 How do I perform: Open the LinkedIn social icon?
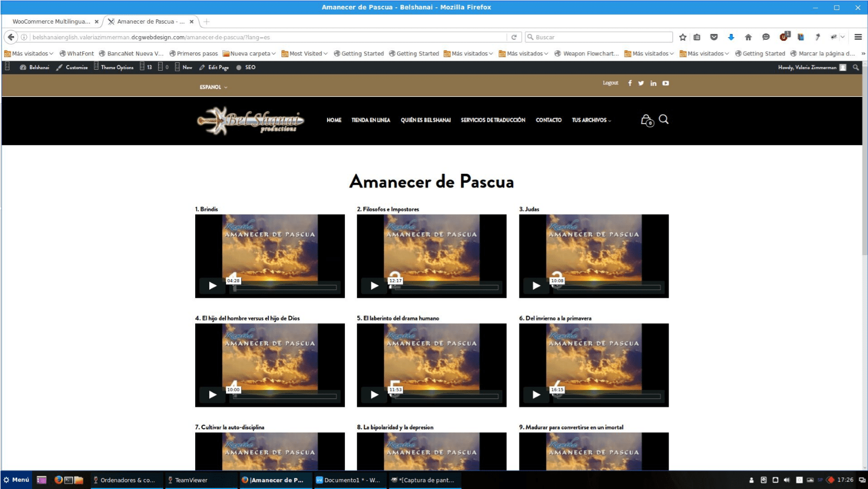click(x=653, y=83)
